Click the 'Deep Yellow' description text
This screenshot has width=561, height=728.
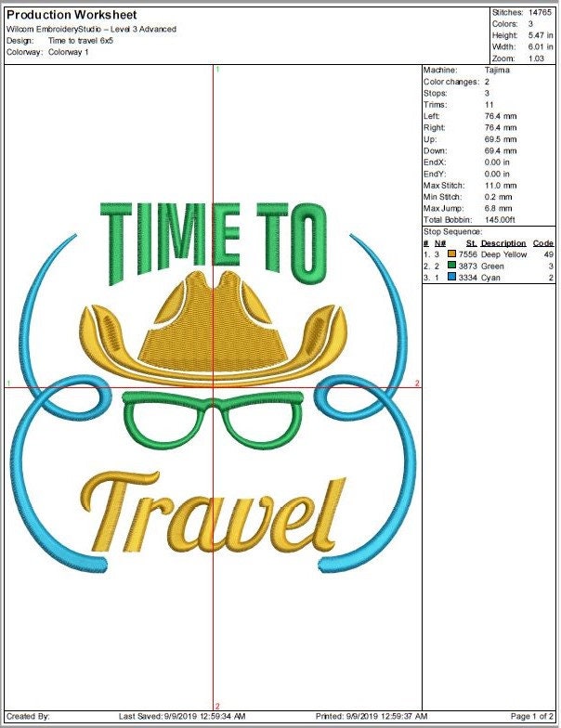pyautogui.click(x=503, y=254)
